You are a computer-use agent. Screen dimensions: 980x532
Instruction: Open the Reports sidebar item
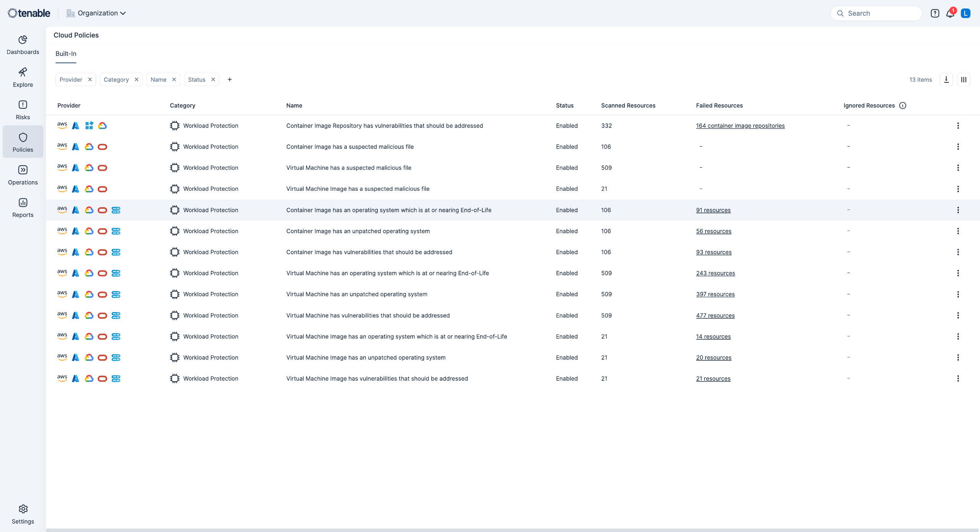click(23, 208)
